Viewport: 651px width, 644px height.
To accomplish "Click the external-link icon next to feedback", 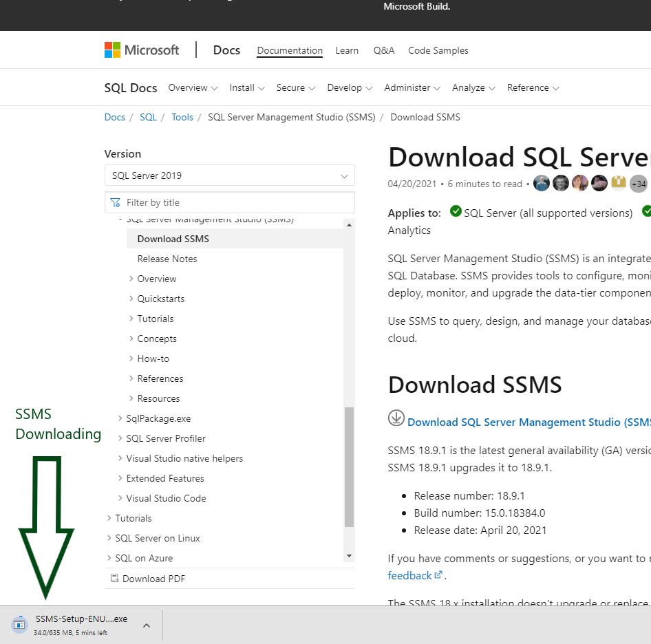I will [x=438, y=575].
